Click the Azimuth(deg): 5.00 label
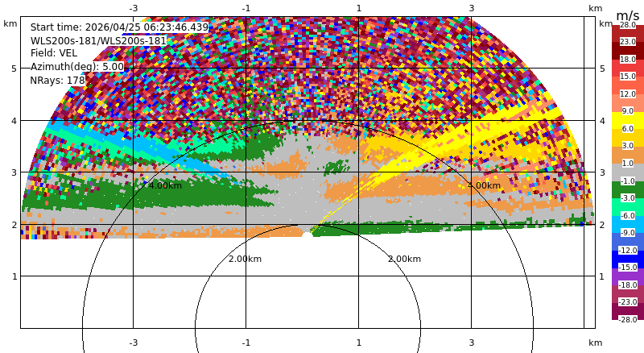Image resolution: width=644 pixels, height=353 pixels. (x=76, y=67)
